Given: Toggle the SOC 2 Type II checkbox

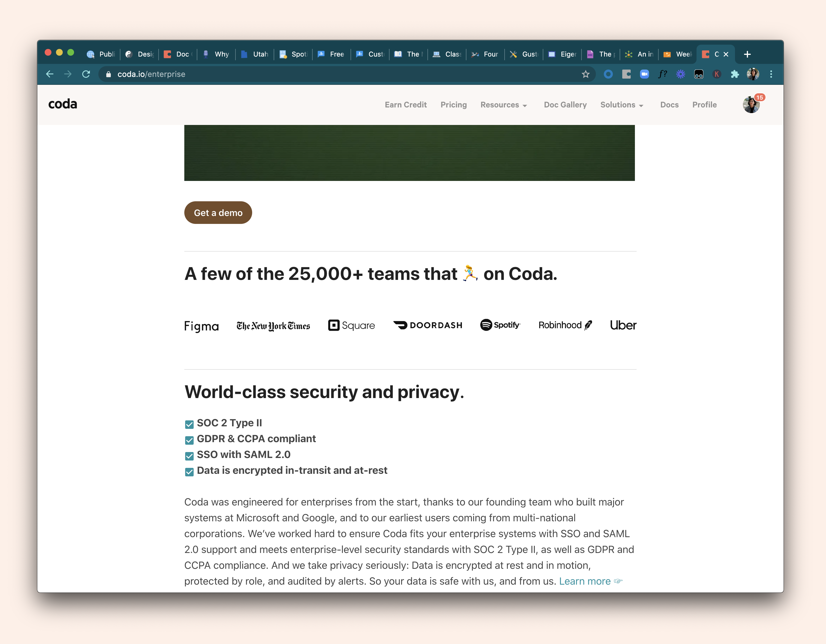Looking at the screenshot, I should tap(189, 424).
